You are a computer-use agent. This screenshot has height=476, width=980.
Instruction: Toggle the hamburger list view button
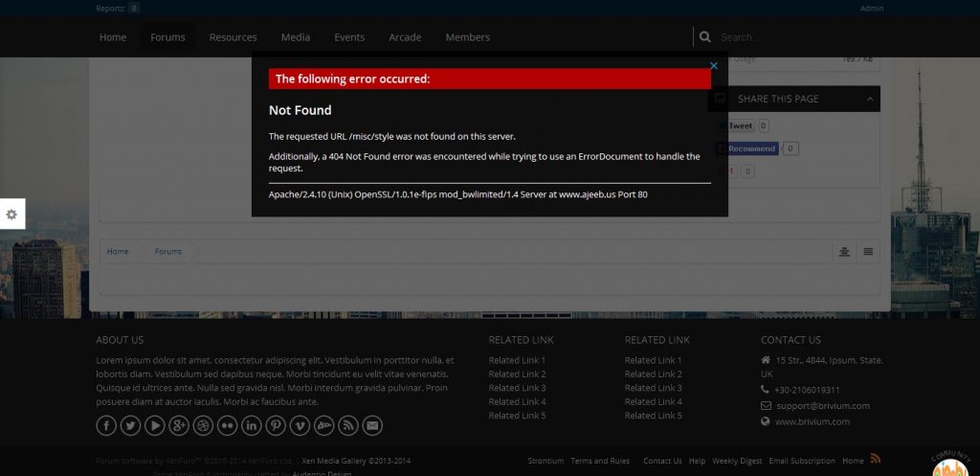868,252
